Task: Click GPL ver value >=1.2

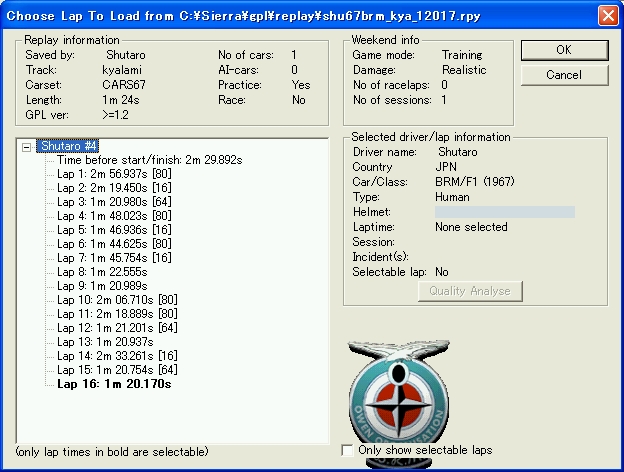Action: [115, 115]
